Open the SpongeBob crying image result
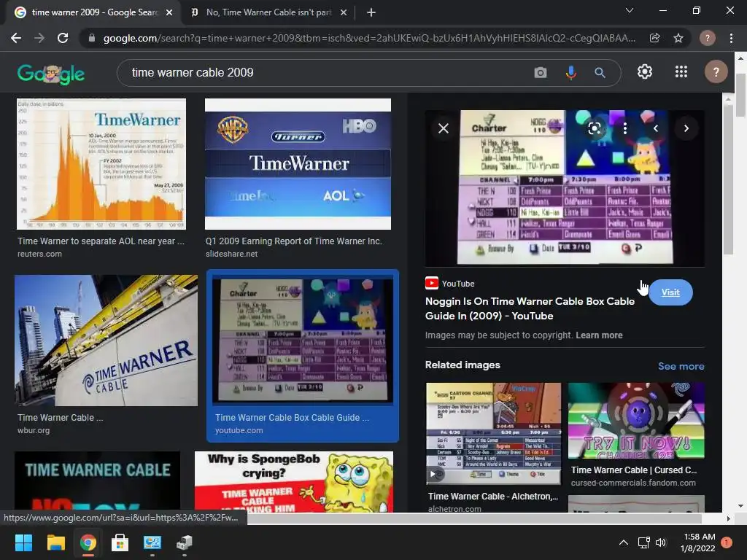 pyautogui.click(x=294, y=482)
